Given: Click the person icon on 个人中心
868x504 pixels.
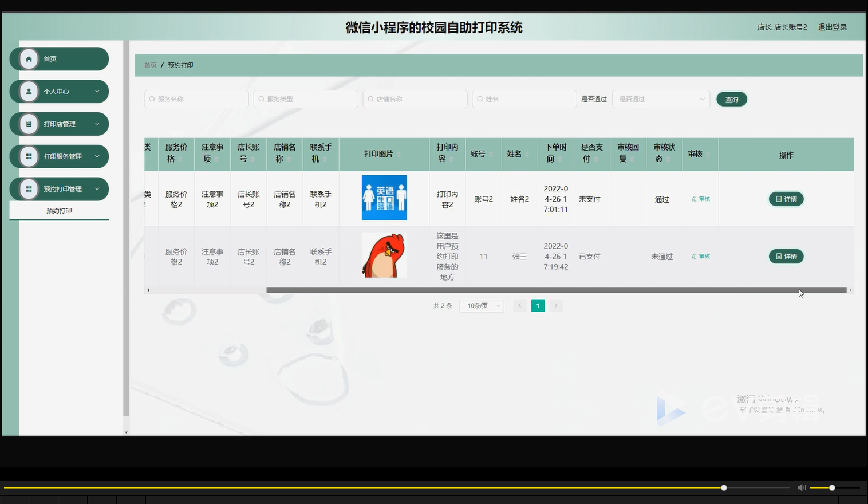Looking at the screenshot, I should tap(29, 91).
